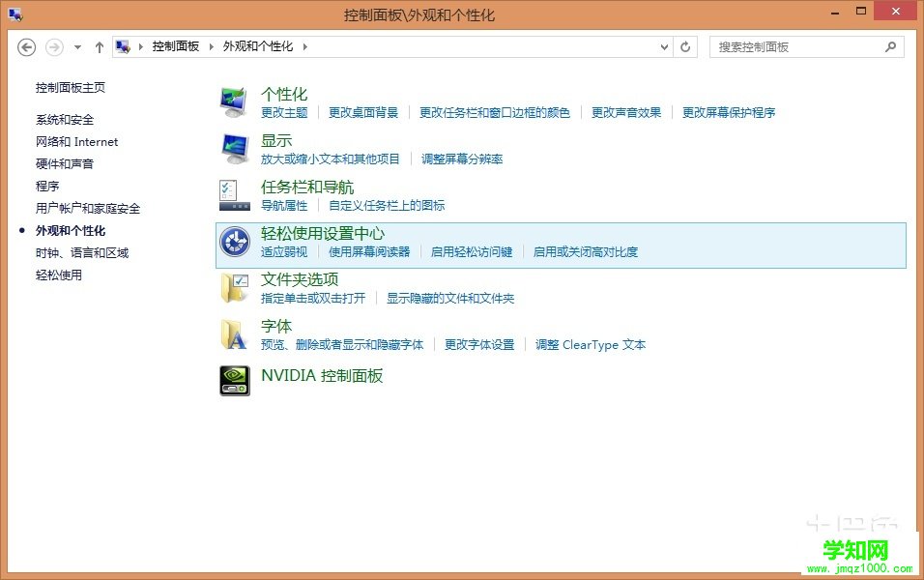Viewport: 924px width, 580px height.
Task: Click the back navigation arrow
Action: coord(26,46)
